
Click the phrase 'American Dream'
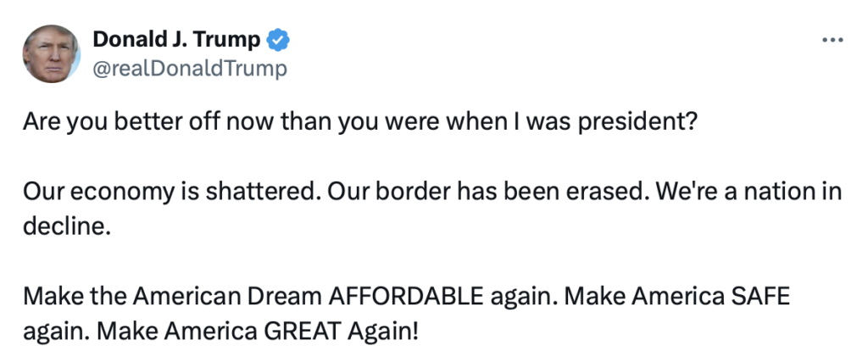tap(226, 298)
